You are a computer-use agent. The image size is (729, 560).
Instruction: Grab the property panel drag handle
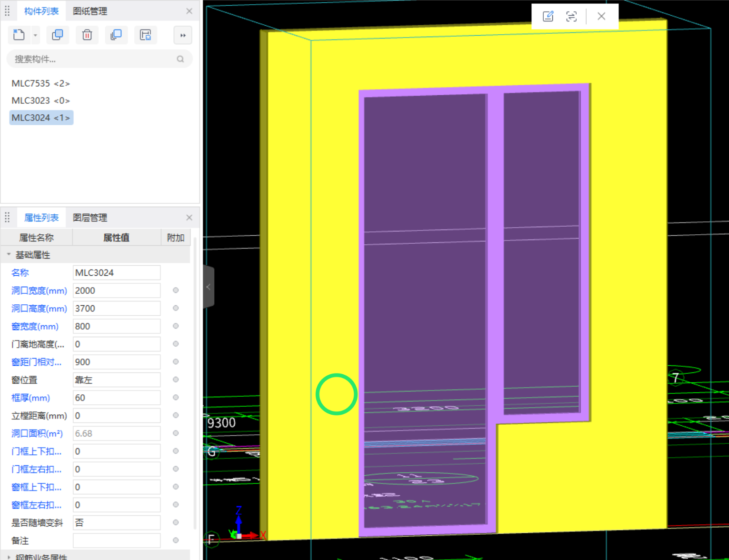tap(7, 218)
